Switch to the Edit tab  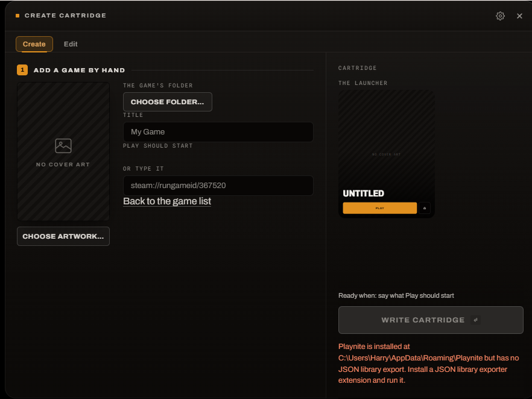(x=71, y=44)
